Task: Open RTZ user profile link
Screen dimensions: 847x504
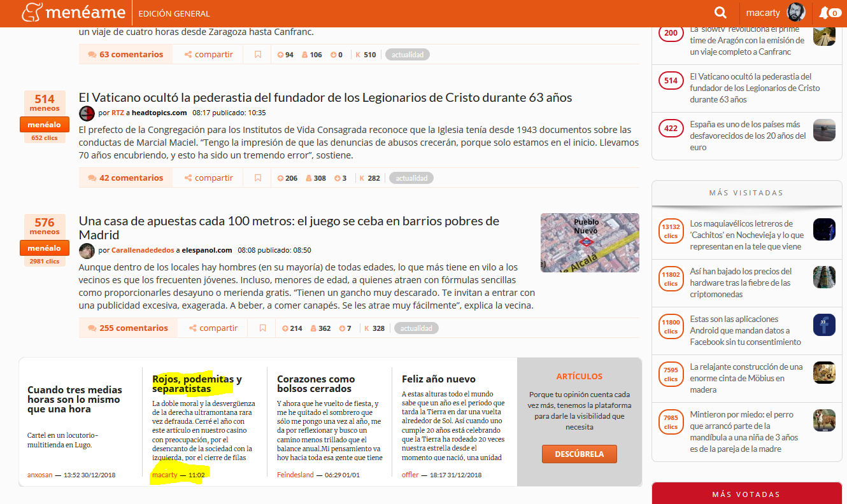Action: (x=118, y=113)
